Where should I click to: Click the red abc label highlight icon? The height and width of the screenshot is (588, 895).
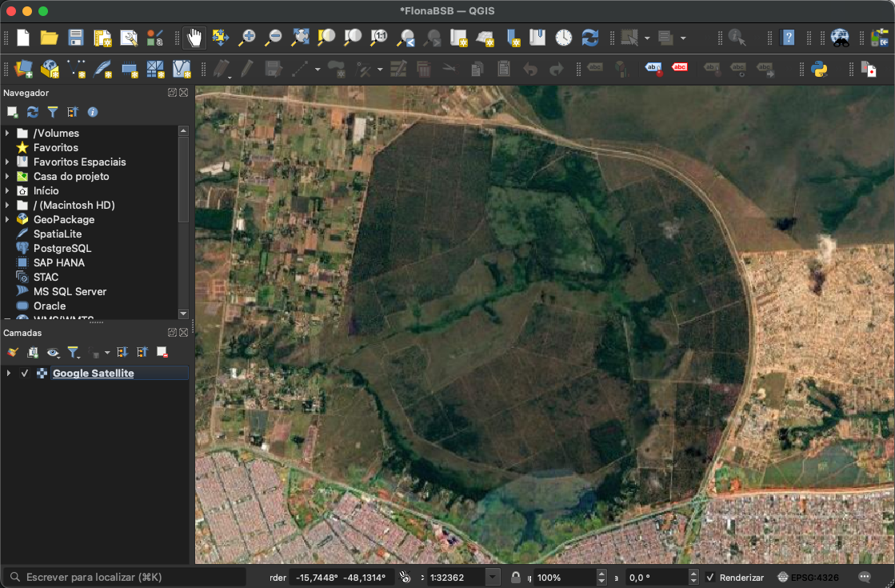tap(679, 68)
